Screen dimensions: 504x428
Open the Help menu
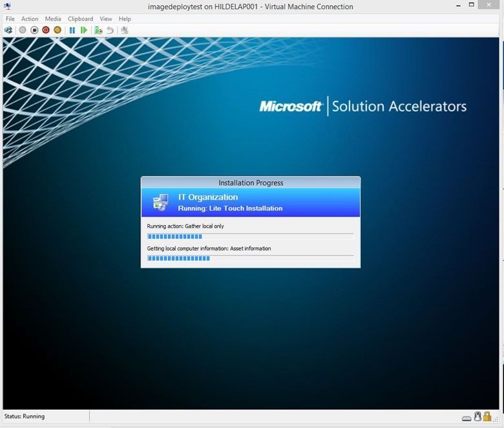(125, 19)
